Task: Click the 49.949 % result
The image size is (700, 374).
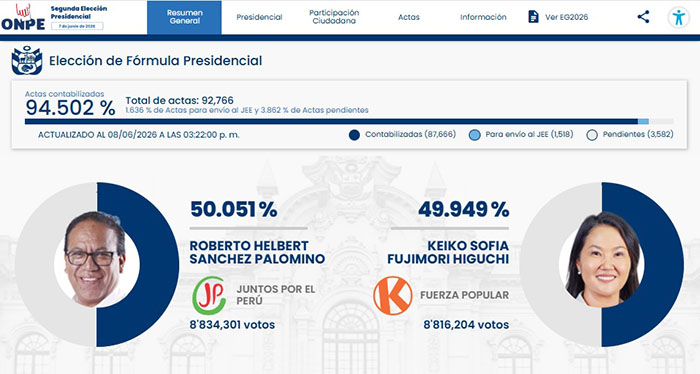Action: pos(464,209)
